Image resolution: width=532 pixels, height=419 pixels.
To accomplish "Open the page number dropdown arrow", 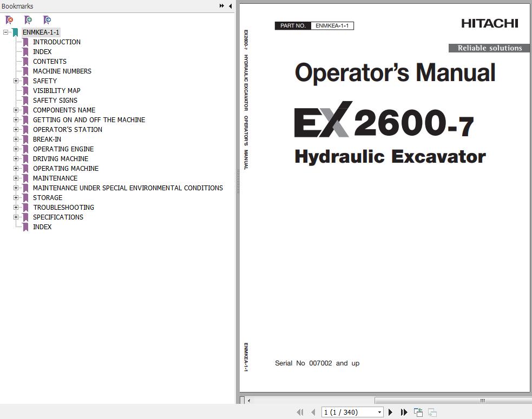I will click(379, 412).
